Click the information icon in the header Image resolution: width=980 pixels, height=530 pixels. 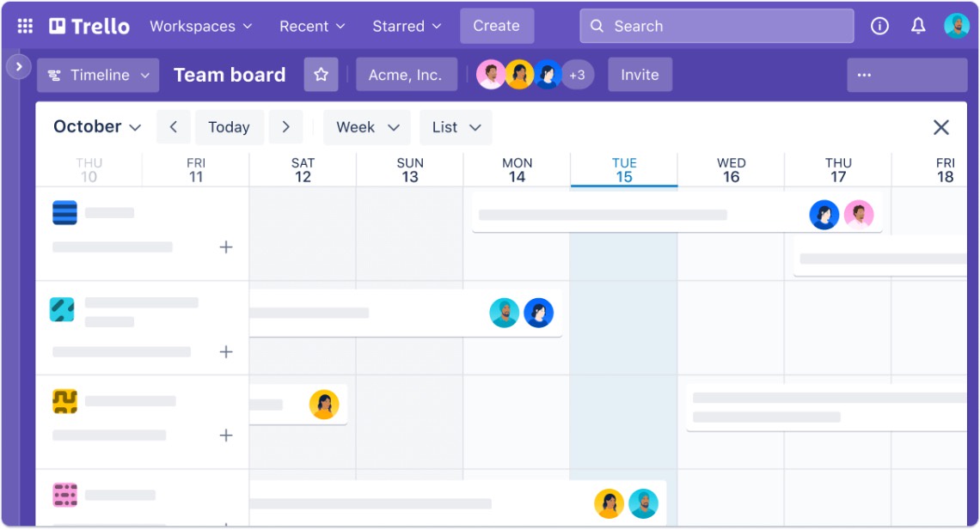click(879, 26)
